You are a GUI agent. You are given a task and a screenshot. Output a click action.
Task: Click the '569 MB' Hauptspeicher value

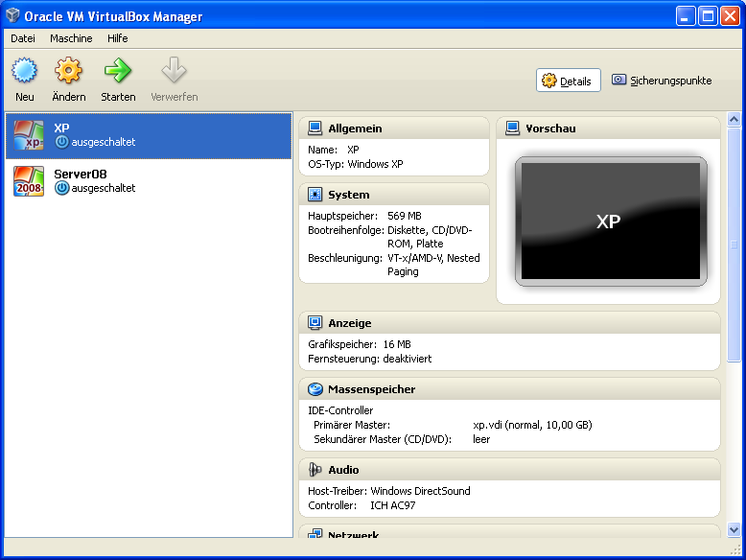(x=405, y=216)
